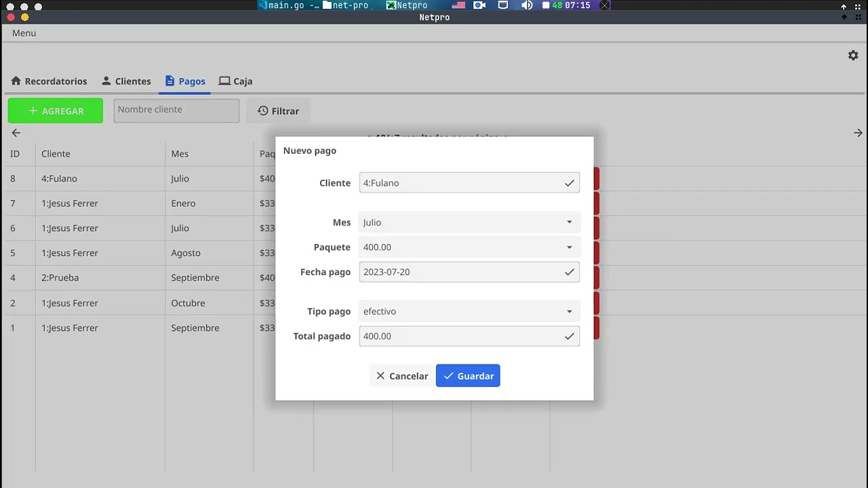868x488 pixels.
Task: Click the network tray icon
Action: (503, 5)
